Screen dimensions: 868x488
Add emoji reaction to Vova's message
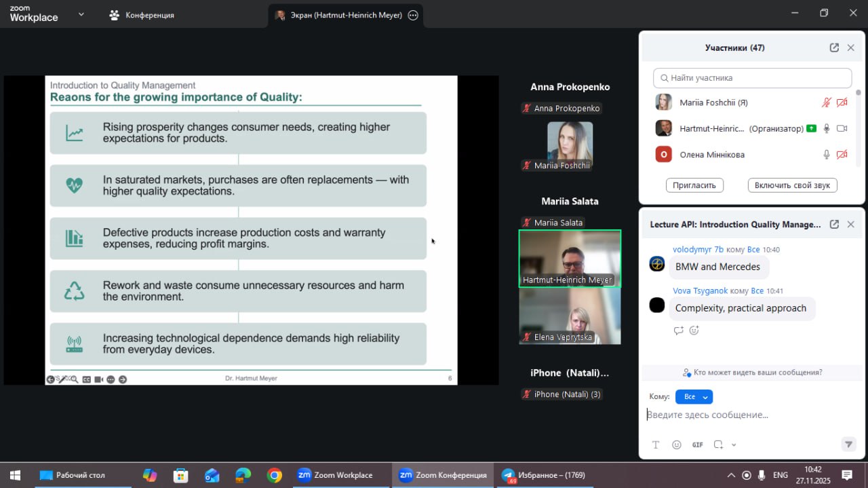point(694,331)
